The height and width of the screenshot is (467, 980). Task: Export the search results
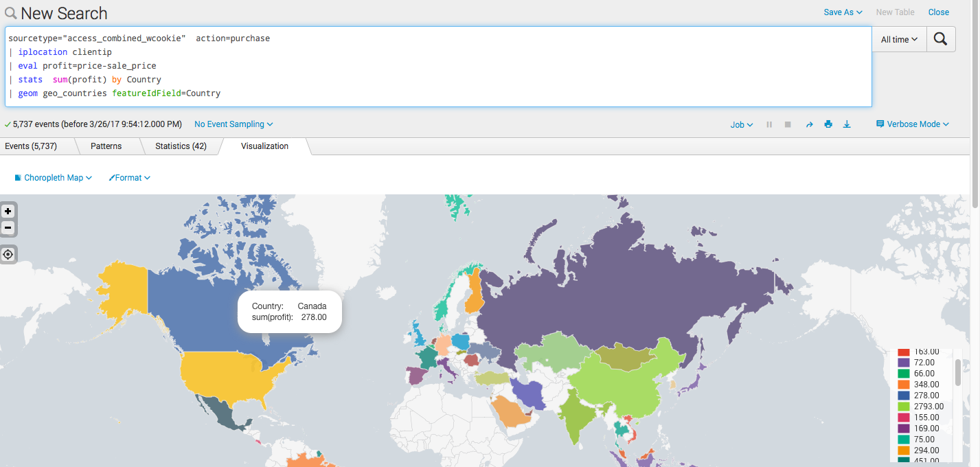pyautogui.click(x=847, y=125)
